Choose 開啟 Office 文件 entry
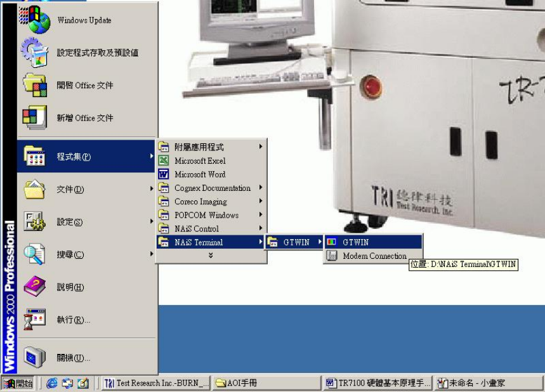This screenshot has width=545, height=392. pyautogui.click(x=85, y=85)
